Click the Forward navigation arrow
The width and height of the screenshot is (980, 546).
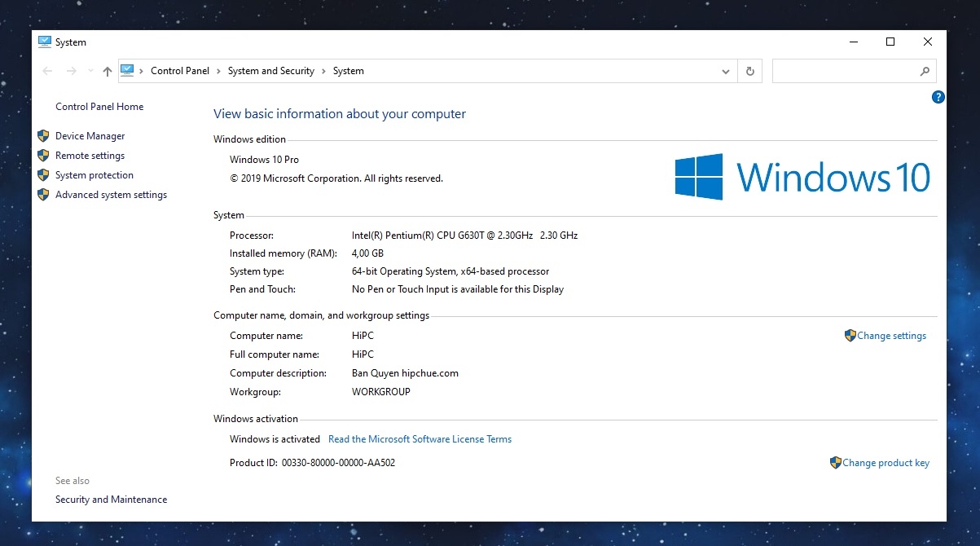[72, 71]
